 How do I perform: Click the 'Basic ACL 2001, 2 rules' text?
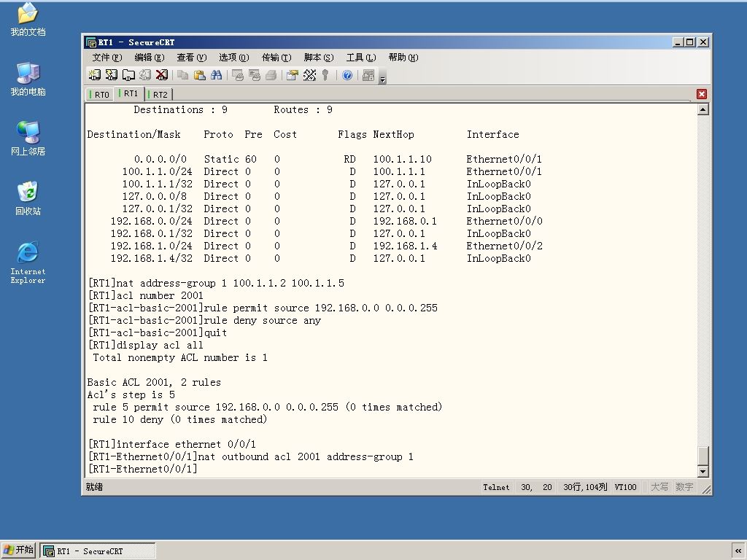click(154, 382)
